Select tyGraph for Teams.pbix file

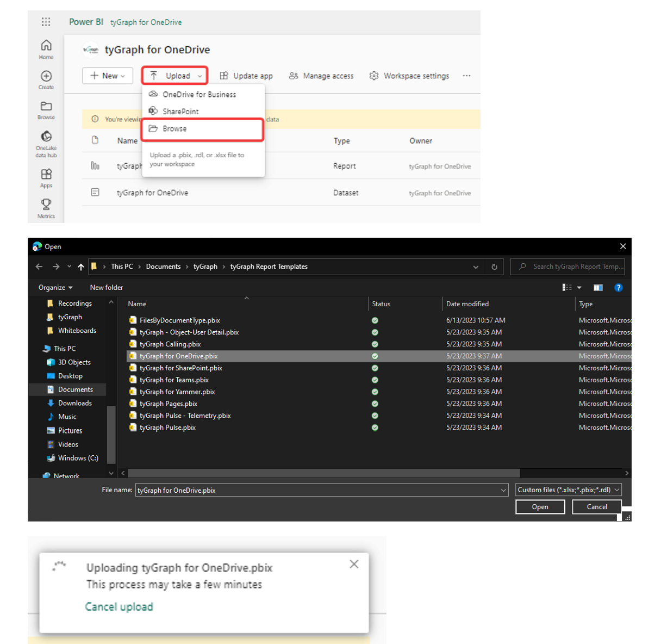174,380
